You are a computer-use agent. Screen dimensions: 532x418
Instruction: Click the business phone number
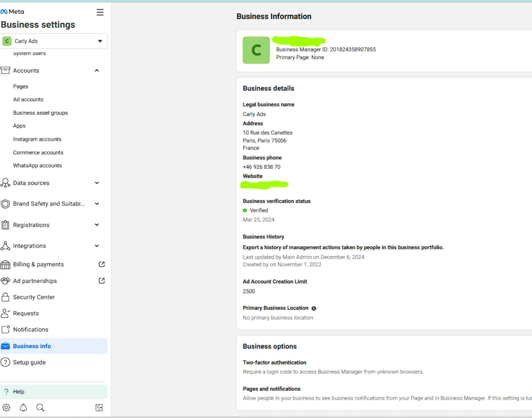262,167
